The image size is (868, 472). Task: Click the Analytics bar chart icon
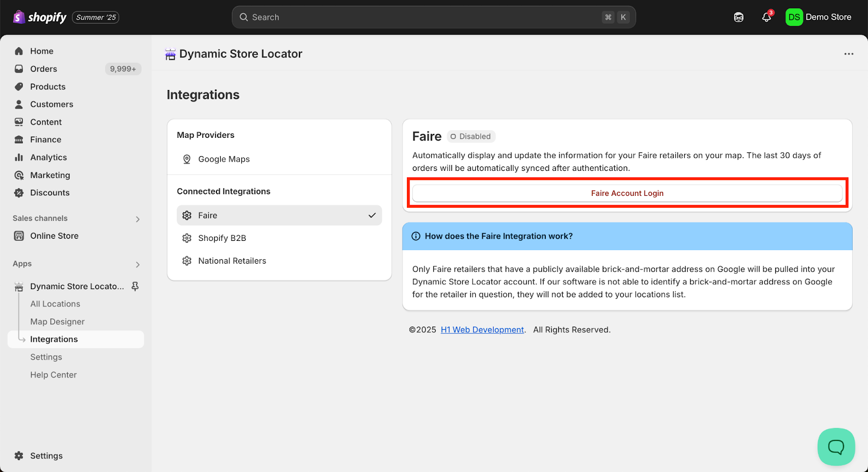19,157
